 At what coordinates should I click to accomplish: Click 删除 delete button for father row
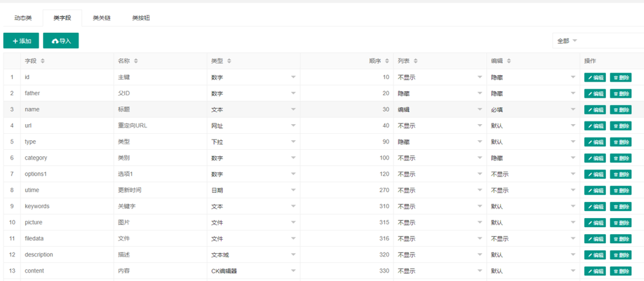pyautogui.click(x=621, y=93)
